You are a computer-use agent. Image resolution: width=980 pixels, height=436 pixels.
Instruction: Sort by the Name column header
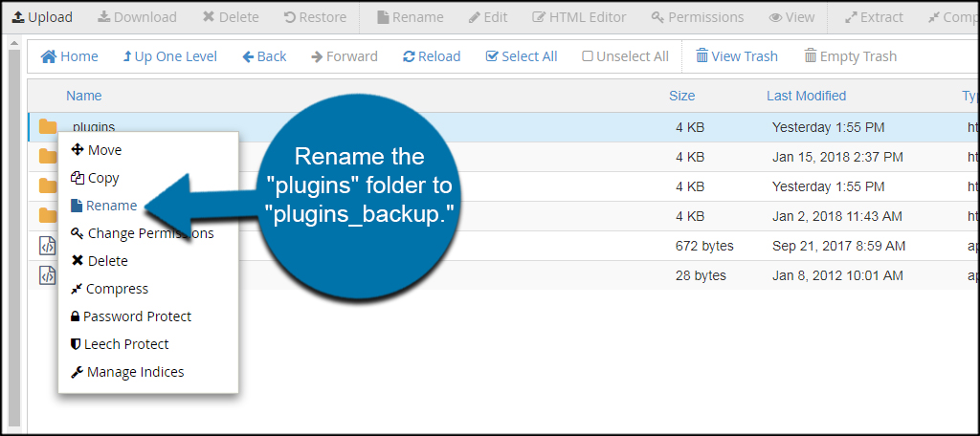(84, 96)
